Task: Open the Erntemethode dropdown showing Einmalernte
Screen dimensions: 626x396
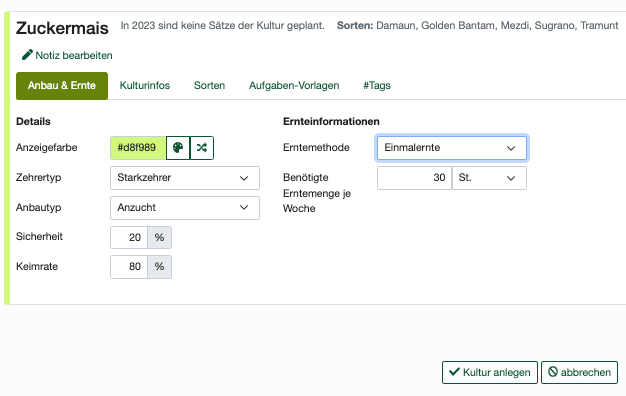Action: [452, 148]
